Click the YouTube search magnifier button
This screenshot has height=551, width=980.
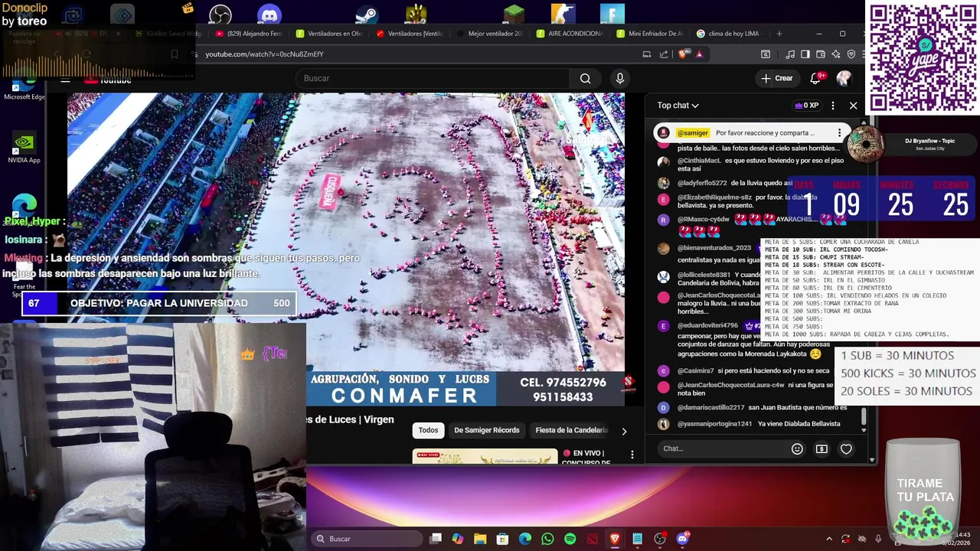[x=586, y=78]
